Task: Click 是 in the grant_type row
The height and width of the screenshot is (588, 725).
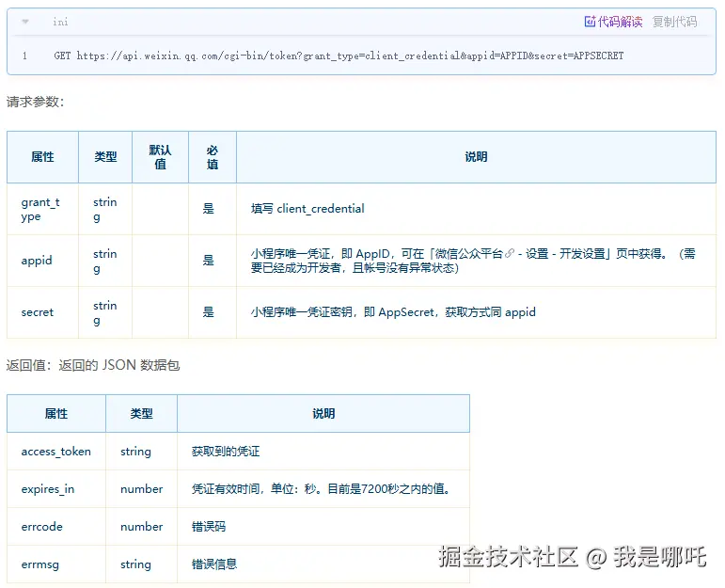Action: tap(209, 209)
